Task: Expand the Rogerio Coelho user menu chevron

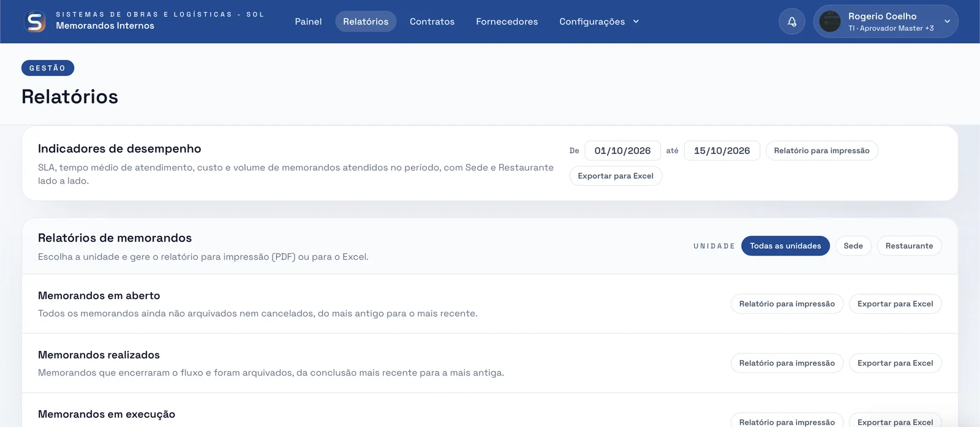Action: [x=947, y=21]
